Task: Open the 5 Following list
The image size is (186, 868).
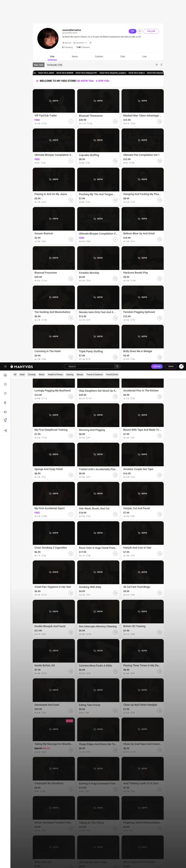Action: [68, 47]
